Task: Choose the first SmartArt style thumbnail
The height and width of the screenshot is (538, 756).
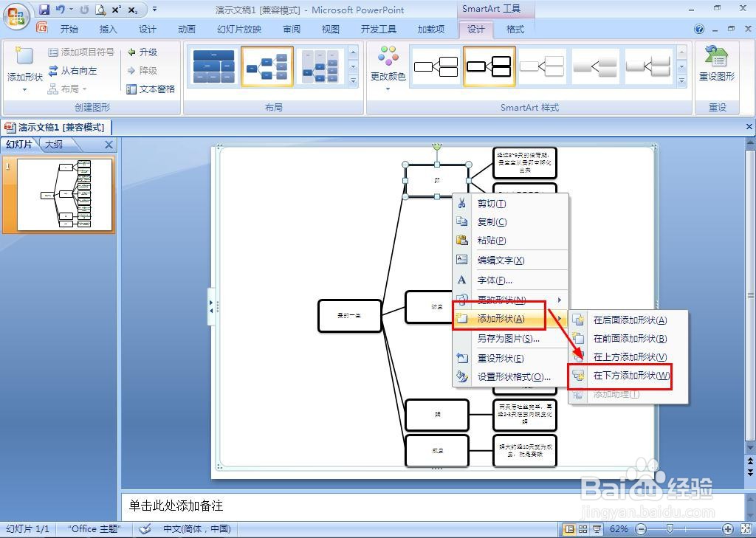Action: [x=436, y=66]
